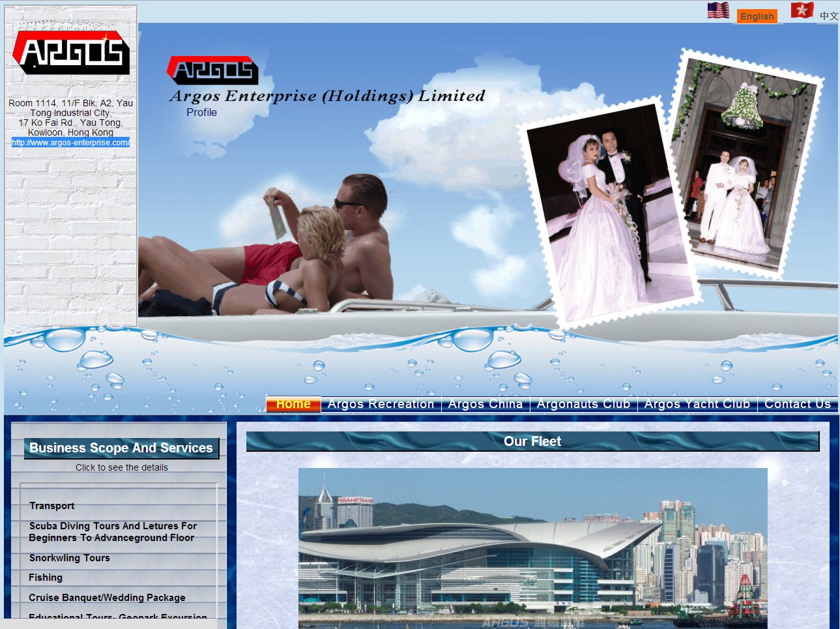This screenshot has width=840, height=629.
Task: Switch language to 中文
Action: (x=829, y=16)
